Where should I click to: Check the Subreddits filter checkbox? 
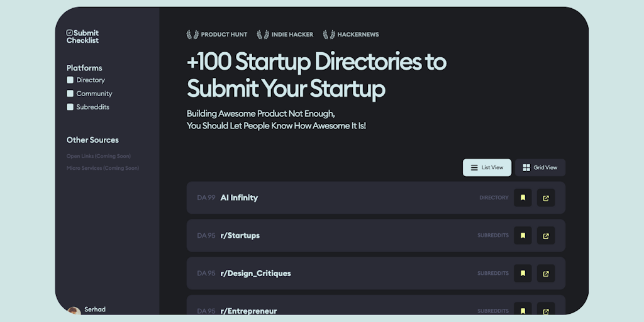pos(70,107)
